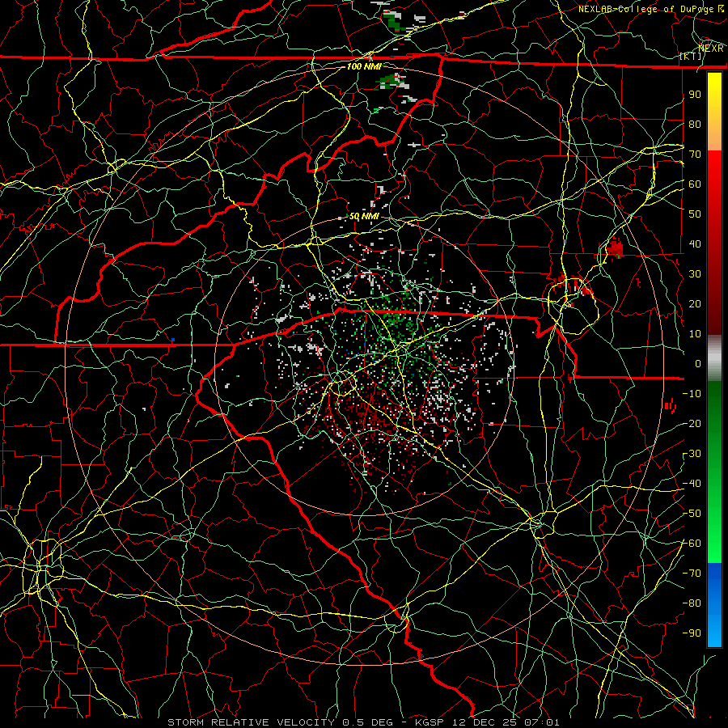The width and height of the screenshot is (728, 728).
Task: Click the KGSP radar site identifier
Action: pyautogui.click(x=430, y=722)
